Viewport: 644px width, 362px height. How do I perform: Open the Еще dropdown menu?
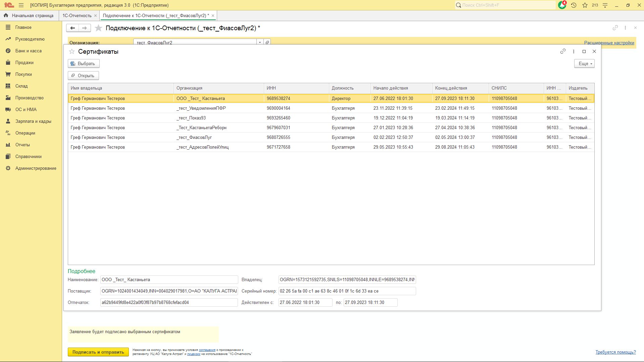584,63
